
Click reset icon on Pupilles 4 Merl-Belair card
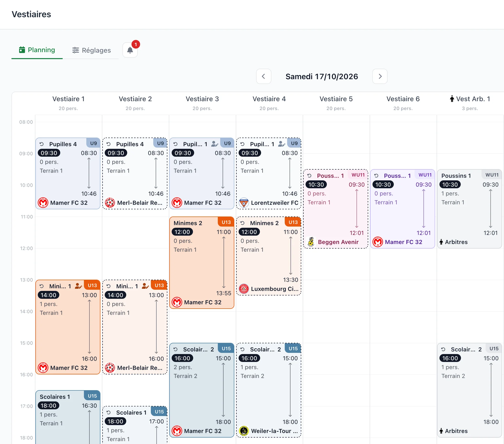[x=109, y=144]
